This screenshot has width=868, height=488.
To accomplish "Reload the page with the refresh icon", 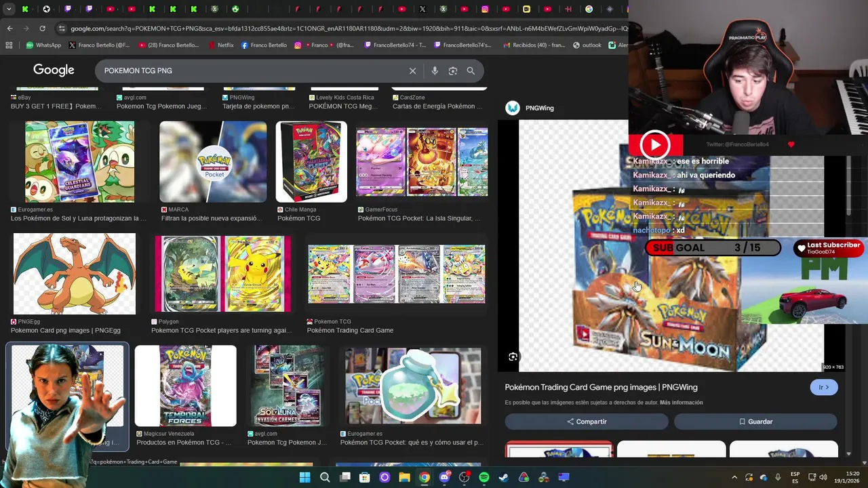I will point(42,28).
